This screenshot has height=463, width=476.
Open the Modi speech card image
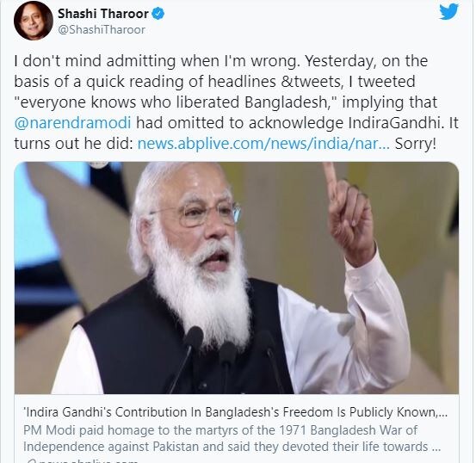(x=237, y=278)
